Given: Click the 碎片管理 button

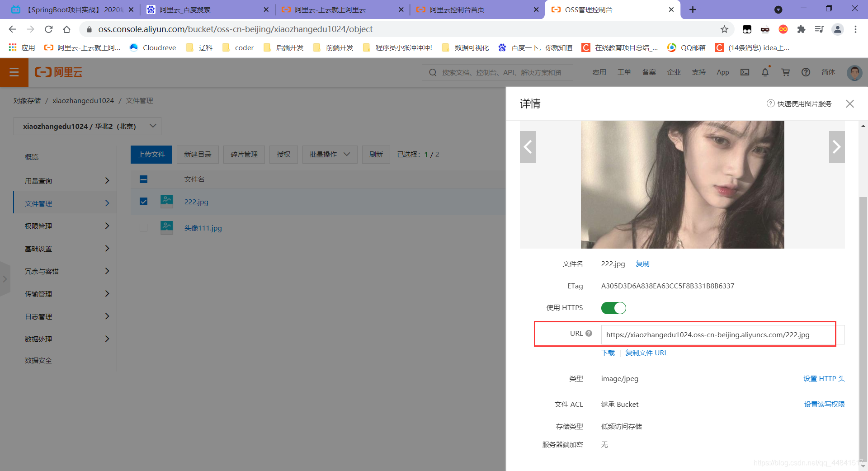Looking at the screenshot, I should [244, 155].
